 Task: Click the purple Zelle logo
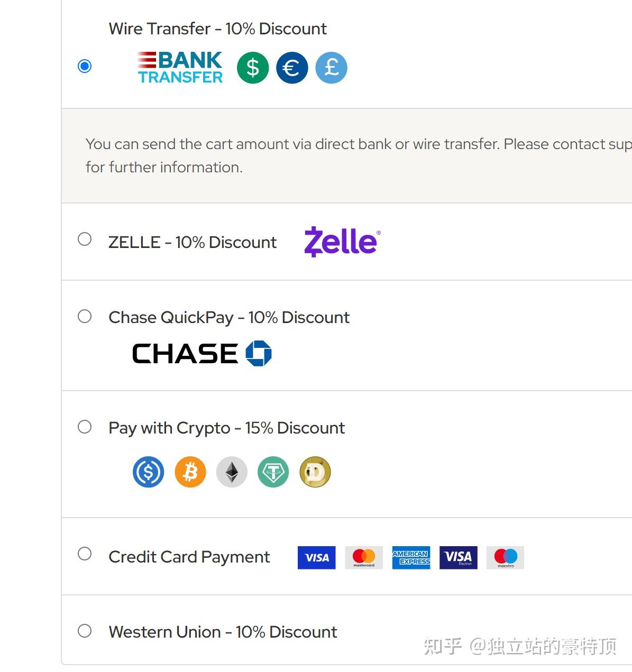click(342, 242)
